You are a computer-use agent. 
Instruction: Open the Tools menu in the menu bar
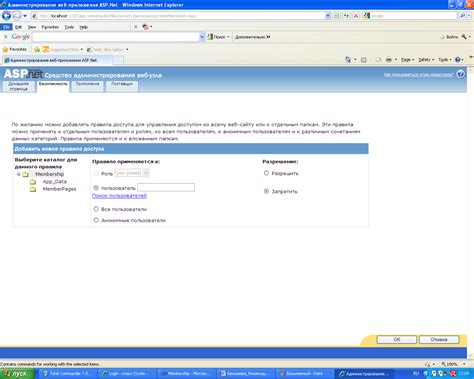coord(69,27)
